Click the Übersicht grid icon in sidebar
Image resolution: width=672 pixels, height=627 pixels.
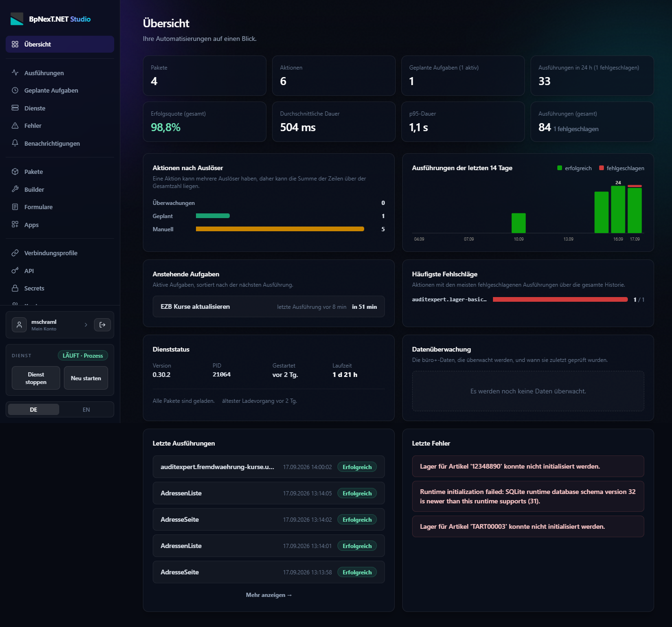(15, 44)
